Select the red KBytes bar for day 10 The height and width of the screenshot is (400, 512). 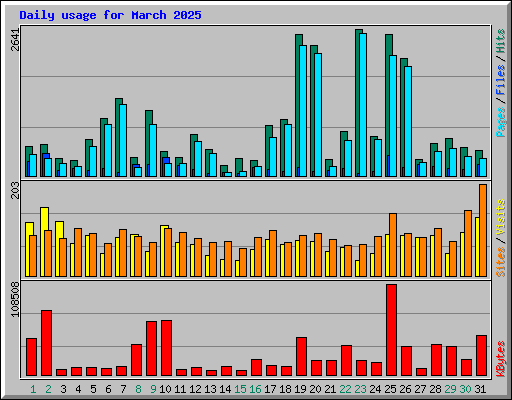coord(166,348)
